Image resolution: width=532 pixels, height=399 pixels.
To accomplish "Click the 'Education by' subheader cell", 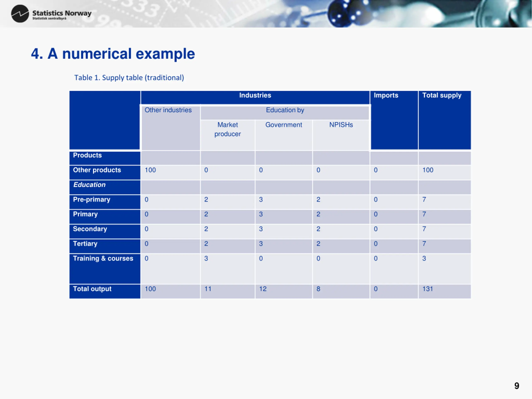I will (285, 113).
